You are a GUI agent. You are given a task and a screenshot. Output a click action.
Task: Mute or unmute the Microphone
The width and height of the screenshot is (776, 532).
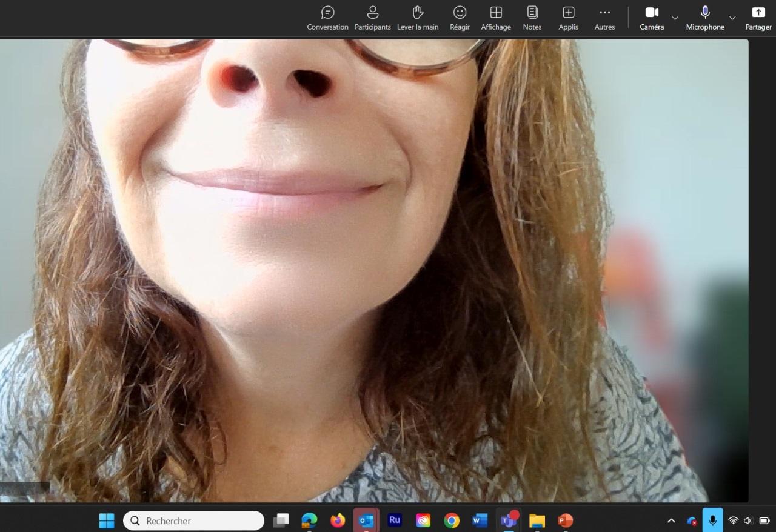click(x=704, y=18)
